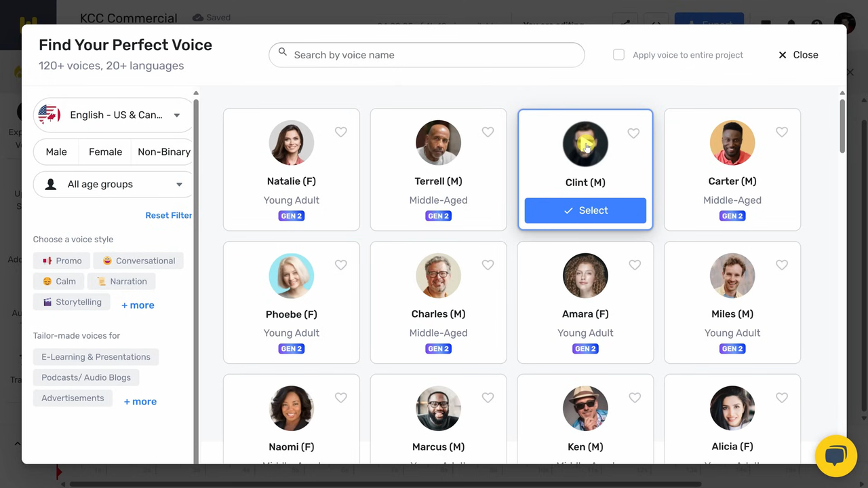Viewport: 868px width, 488px height.
Task: Play Phoebe's voice preview avatar
Action: click(292, 276)
